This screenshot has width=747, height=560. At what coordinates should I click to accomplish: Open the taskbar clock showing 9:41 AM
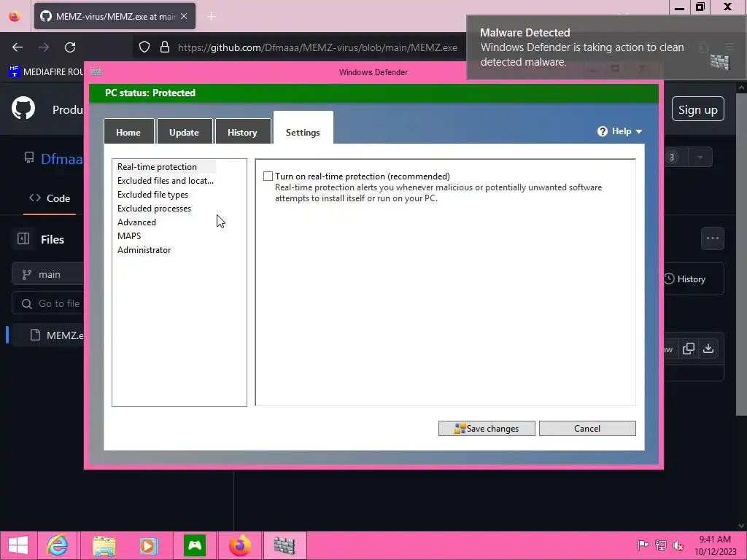tap(715, 545)
